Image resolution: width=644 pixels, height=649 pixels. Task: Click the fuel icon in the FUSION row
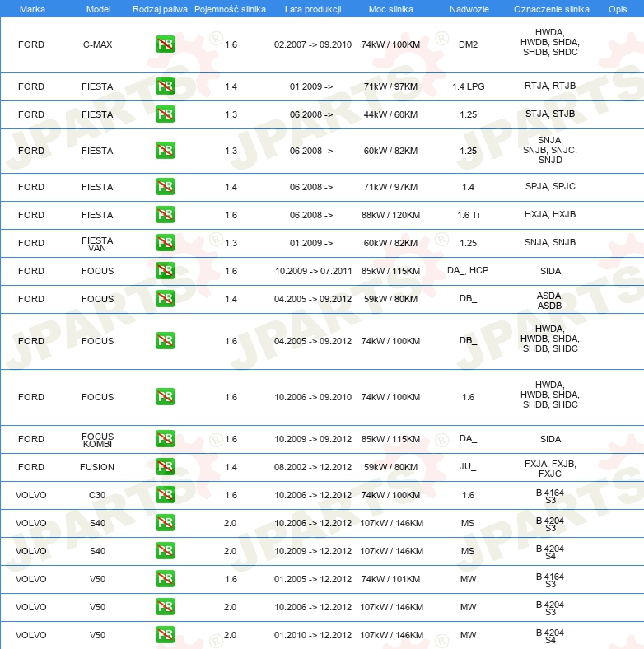tap(166, 466)
